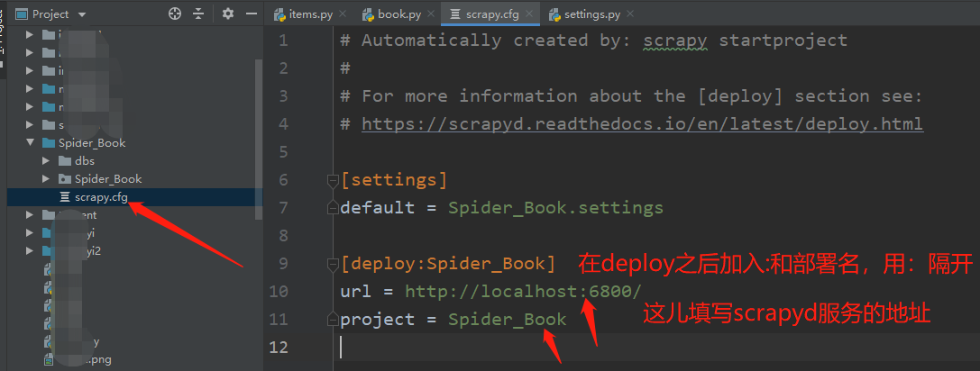
Task: Expand the folder ending in yi2
Action: [30, 251]
